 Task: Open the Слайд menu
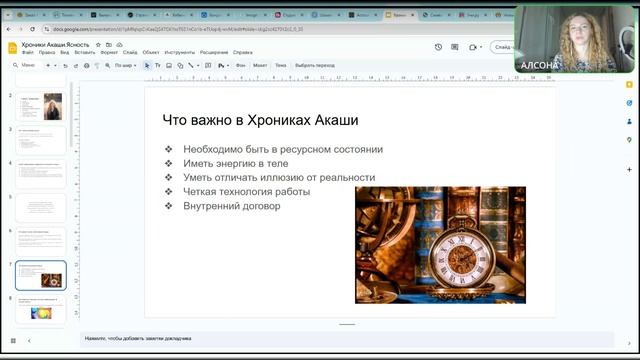click(x=130, y=53)
